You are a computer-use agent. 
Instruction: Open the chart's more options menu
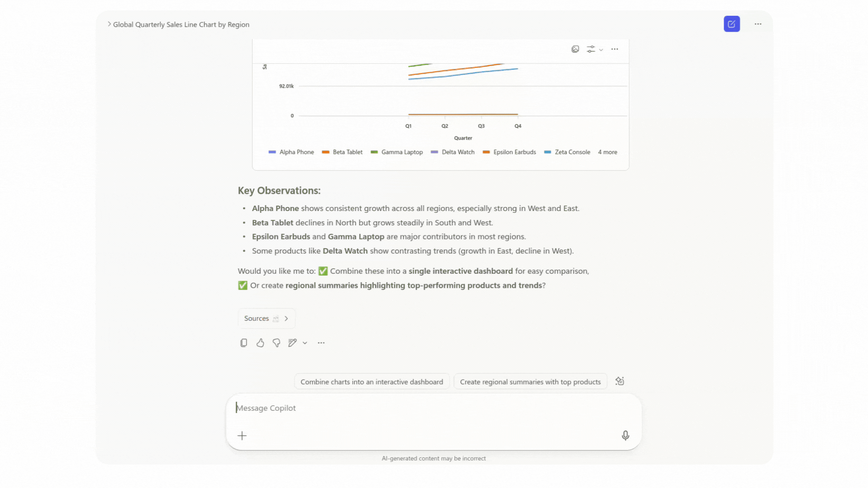coord(614,49)
